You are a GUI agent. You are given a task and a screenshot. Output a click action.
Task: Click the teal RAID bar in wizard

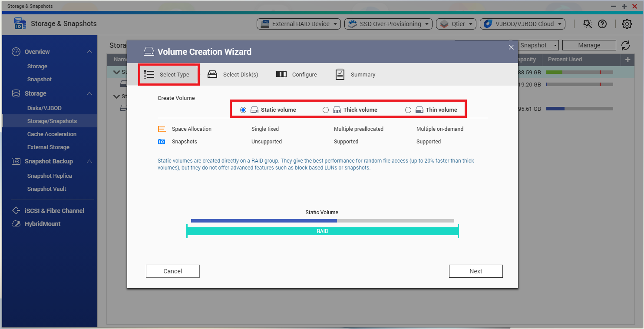[322, 231]
